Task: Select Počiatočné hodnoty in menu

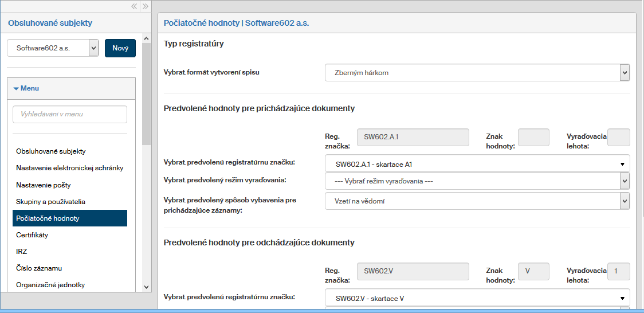Action: [x=48, y=218]
